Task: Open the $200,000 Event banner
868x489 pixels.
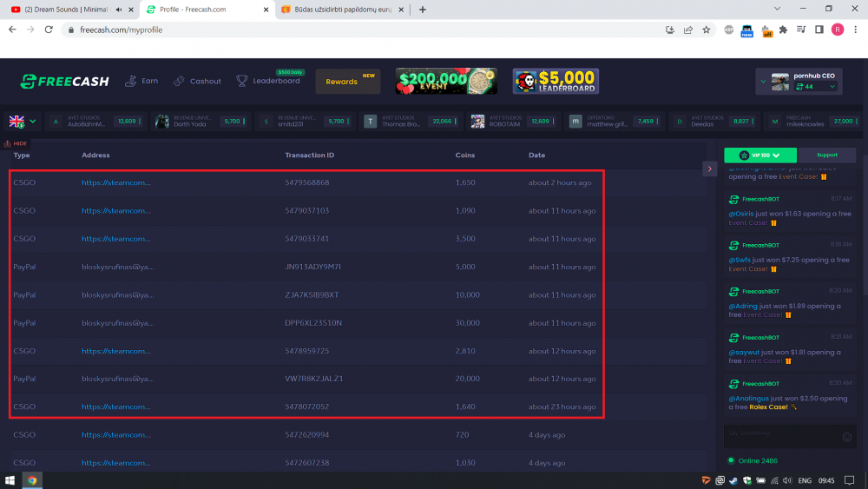Action: pos(446,81)
